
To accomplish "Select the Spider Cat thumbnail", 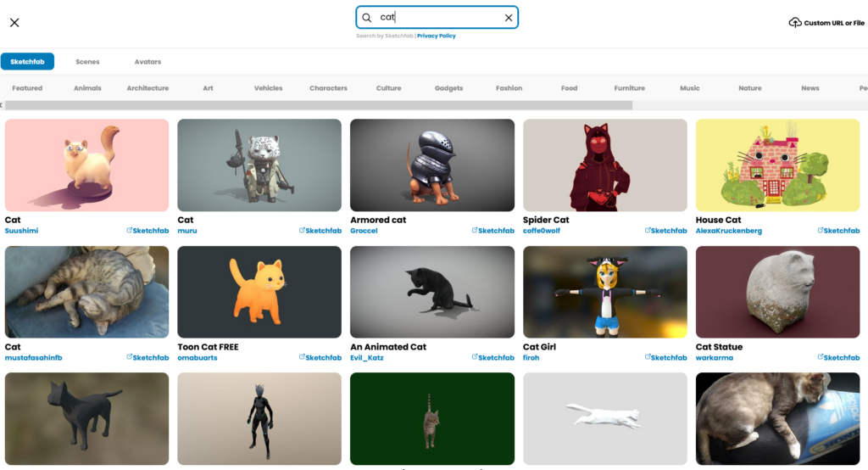I will click(605, 165).
